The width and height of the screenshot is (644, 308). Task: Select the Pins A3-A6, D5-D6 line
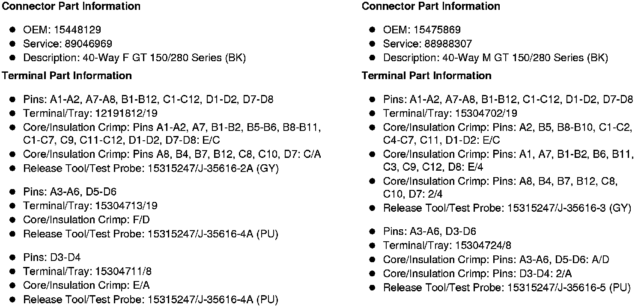click(70, 192)
